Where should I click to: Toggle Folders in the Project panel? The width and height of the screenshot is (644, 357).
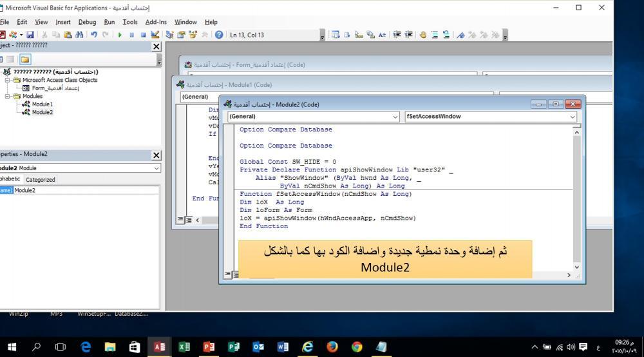coord(25,59)
